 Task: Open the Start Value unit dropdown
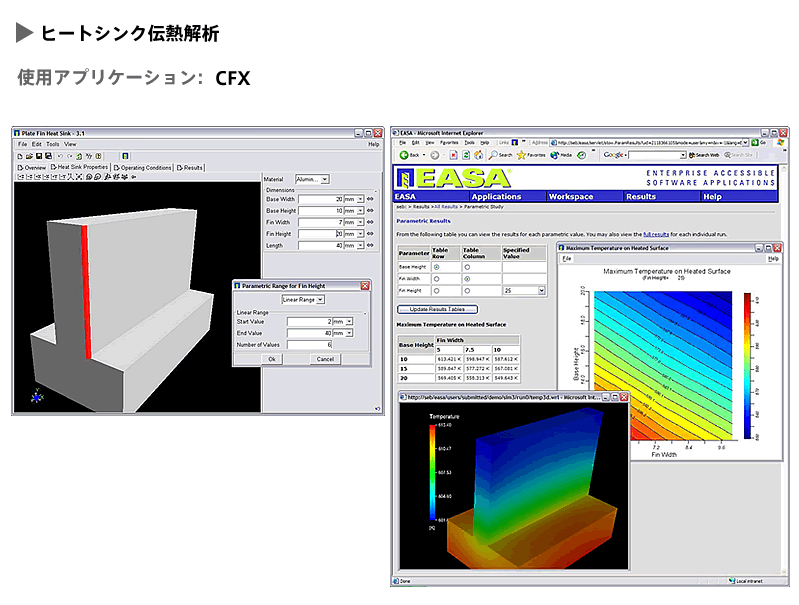(349, 322)
